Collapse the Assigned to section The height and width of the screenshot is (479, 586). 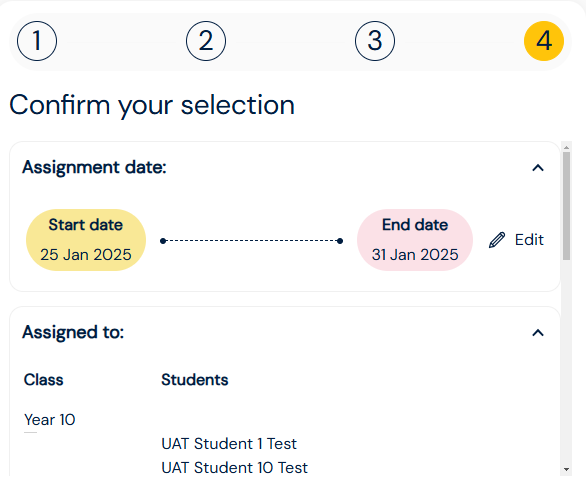(x=538, y=333)
